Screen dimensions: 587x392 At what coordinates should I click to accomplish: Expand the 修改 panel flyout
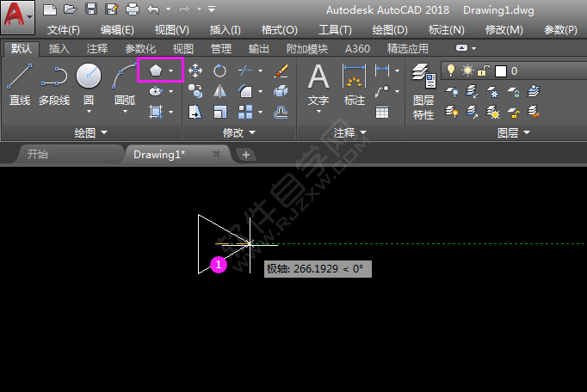(238, 132)
